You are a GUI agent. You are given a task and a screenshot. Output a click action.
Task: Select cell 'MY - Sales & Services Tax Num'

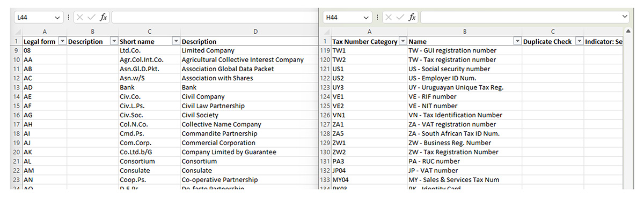click(x=465, y=180)
